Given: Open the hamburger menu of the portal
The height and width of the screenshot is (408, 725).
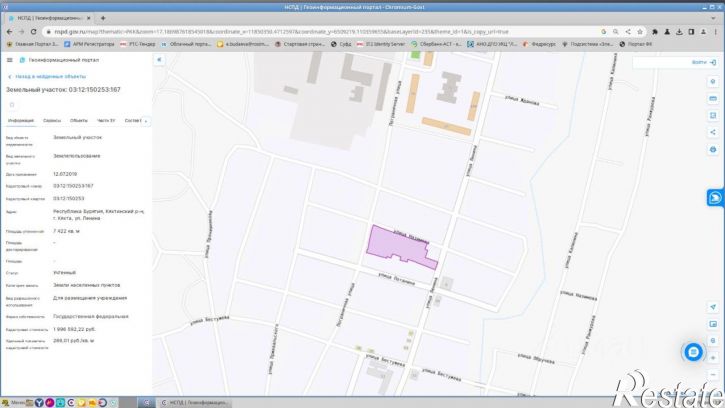Looking at the screenshot, I should (x=10, y=60).
